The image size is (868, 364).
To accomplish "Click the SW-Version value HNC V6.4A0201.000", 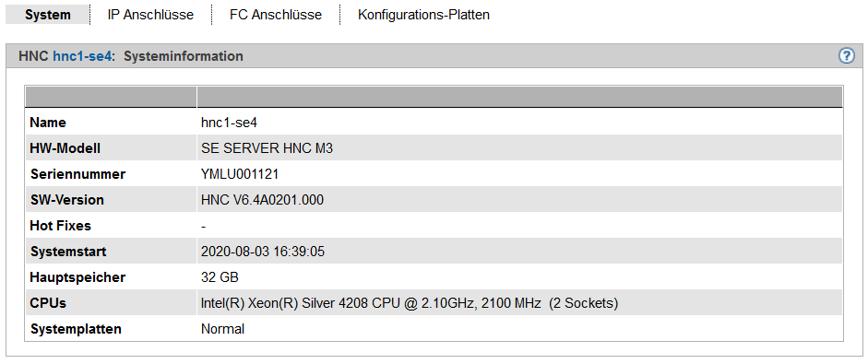I will click(x=262, y=200).
